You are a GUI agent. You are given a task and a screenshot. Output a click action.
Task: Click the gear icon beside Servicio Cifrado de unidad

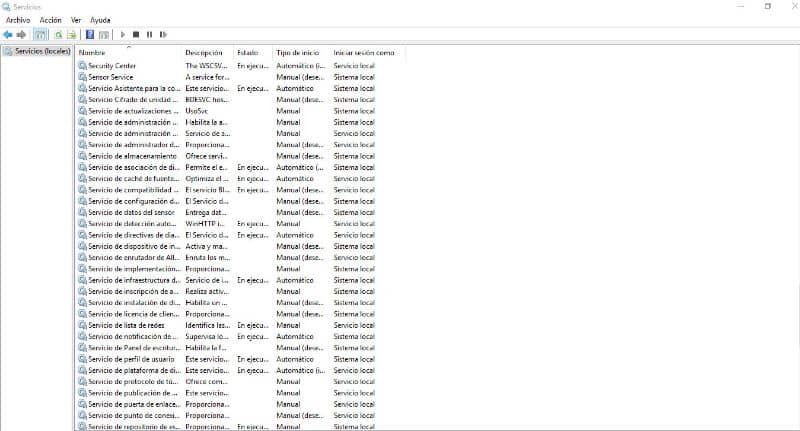coord(83,99)
